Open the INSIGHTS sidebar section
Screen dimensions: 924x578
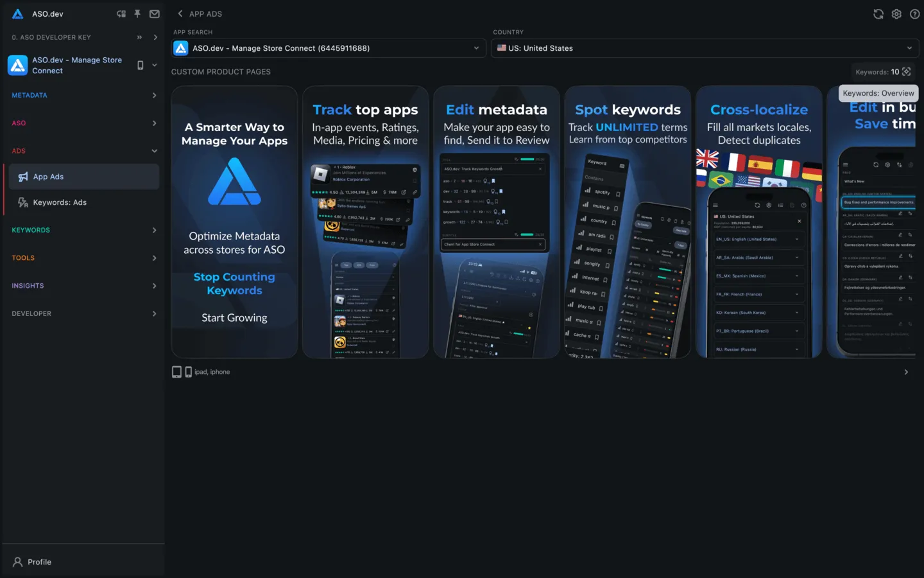(83, 285)
